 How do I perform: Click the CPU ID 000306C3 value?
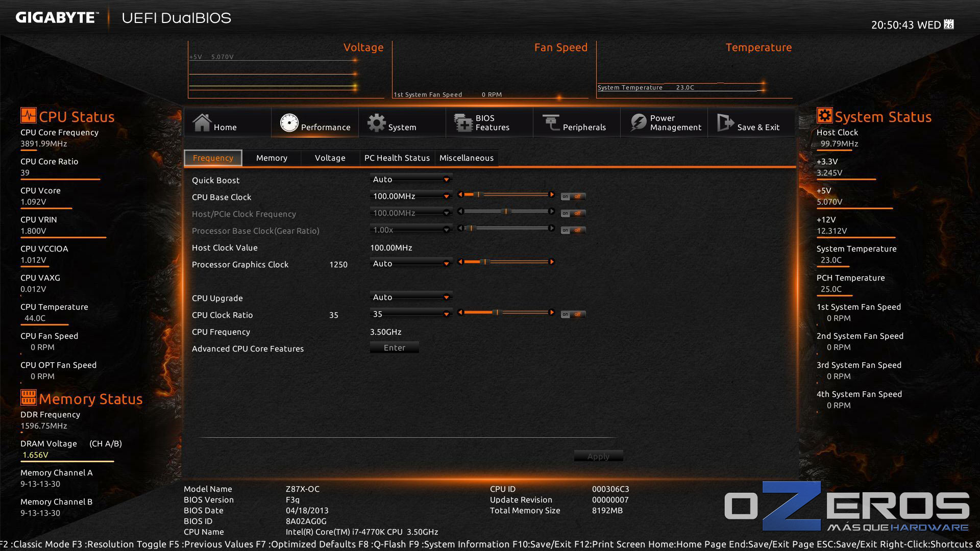[x=610, y=489]
